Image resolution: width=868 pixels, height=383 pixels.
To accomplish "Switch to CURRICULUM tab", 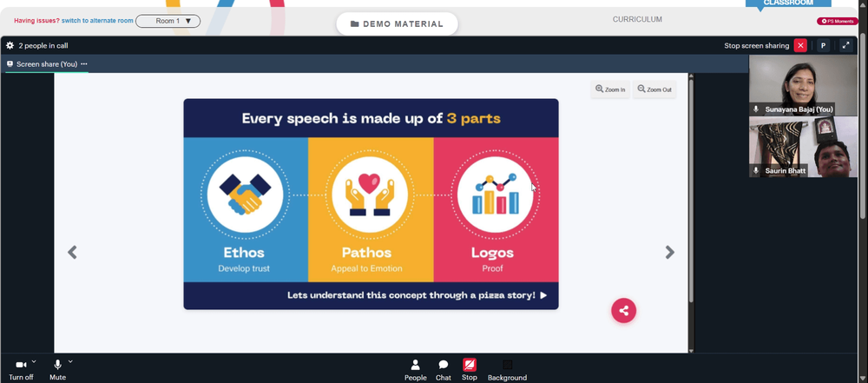I will [x=637, y=19].
